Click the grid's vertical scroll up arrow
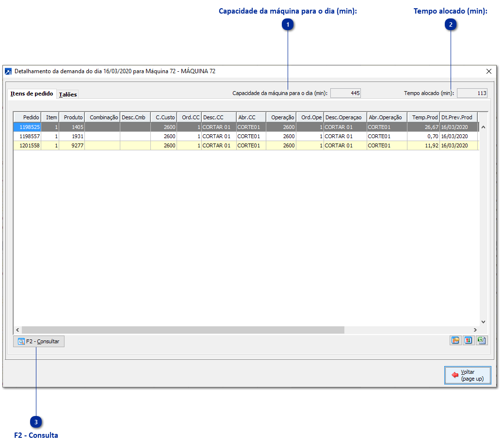The width and height of the screenshot is (503, 448). [x=483, y=128]
